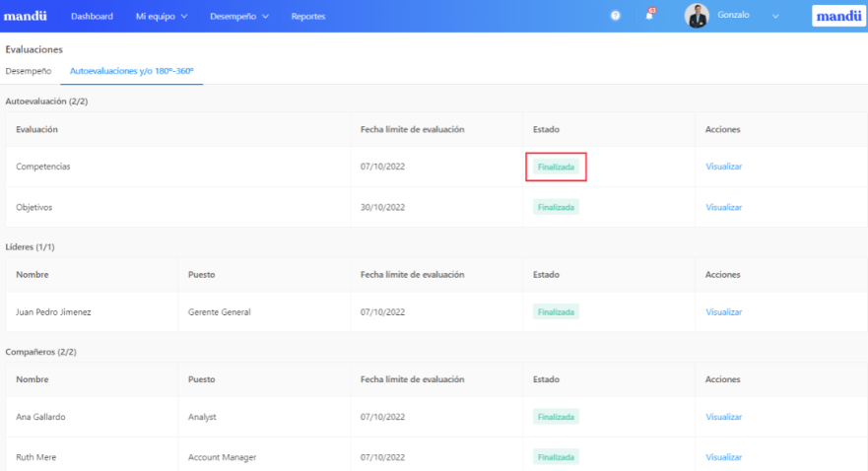Screen dimensions: 868x471
Task: Click the Finalizada badge for Juan Pedro Jimenez
Action: click(556, 312)
